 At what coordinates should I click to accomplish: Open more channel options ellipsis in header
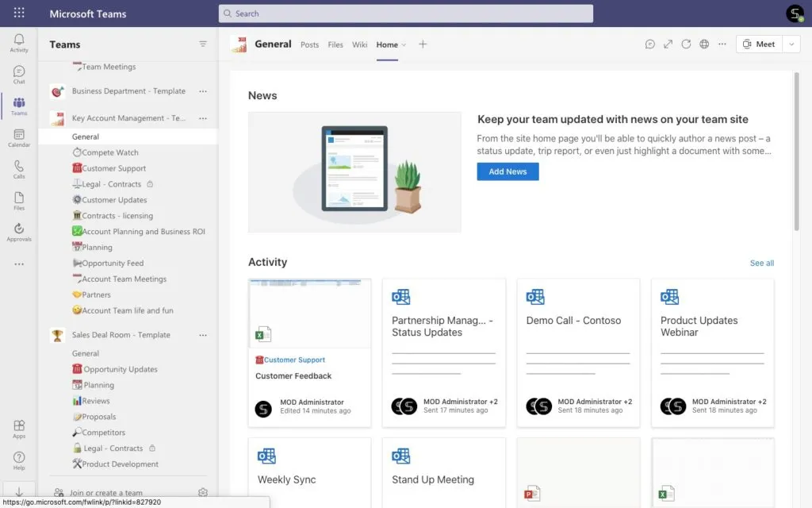tap(722, 44)
